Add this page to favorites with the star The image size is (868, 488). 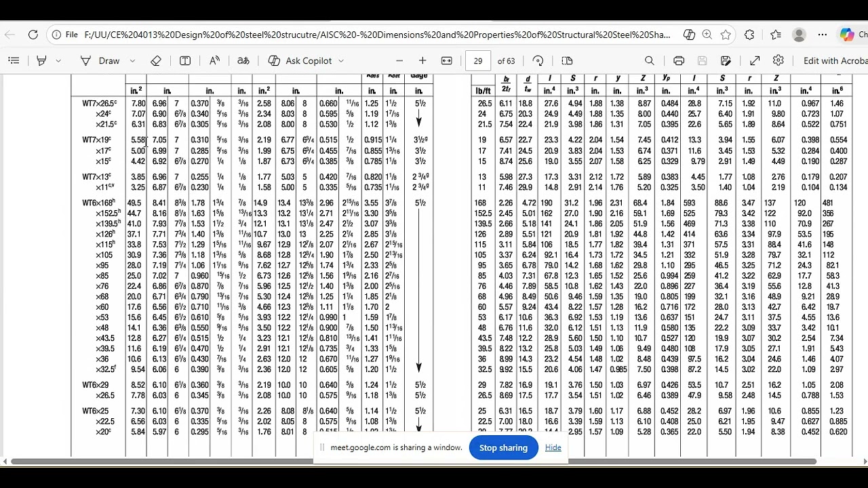click(x=726, y=35)
